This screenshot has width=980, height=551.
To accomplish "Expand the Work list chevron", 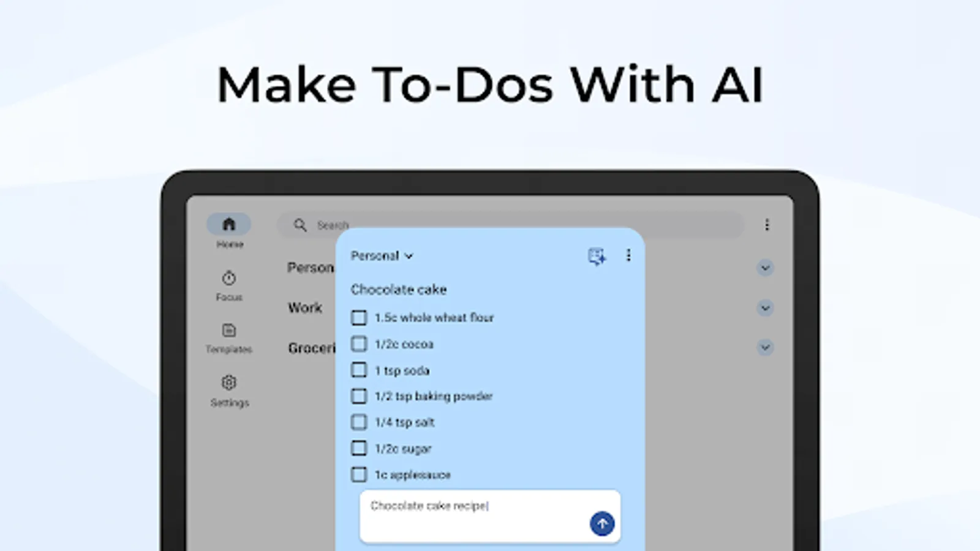I will (765, 307).
